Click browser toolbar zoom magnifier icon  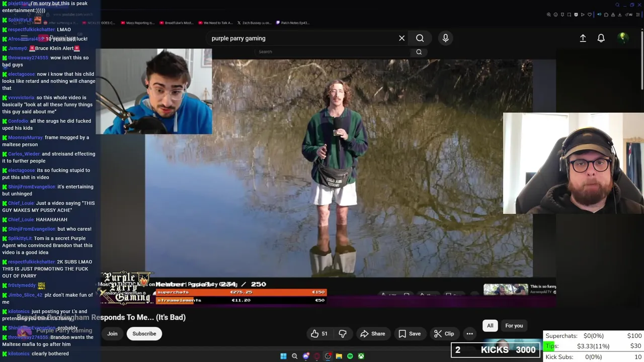[x=548, y=15]
